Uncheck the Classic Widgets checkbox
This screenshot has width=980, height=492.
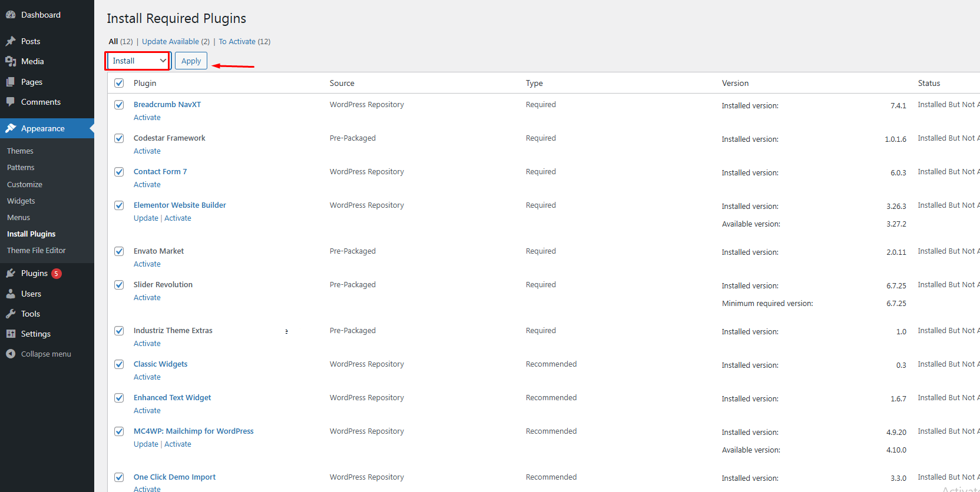point(119,364)
